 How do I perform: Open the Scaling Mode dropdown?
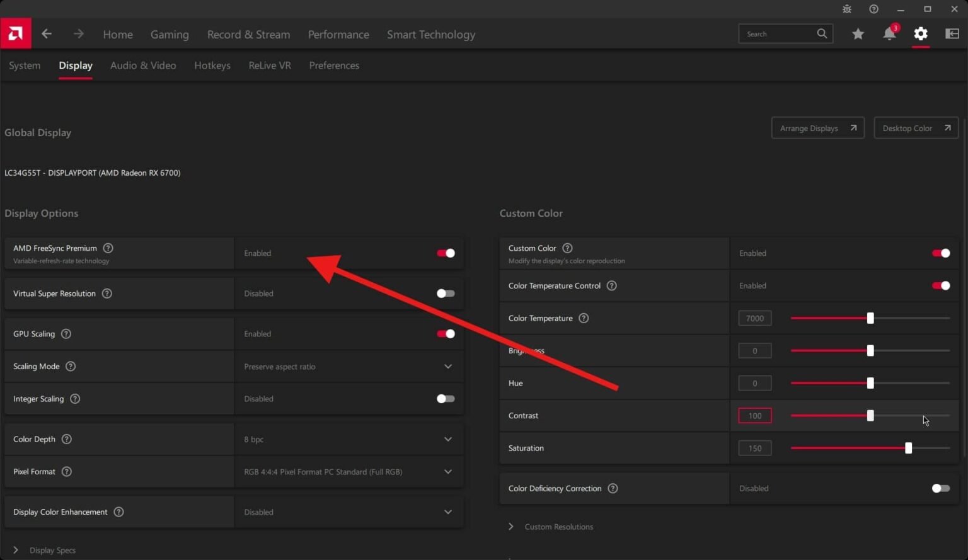pyautogui.click(x=447, y=366)
